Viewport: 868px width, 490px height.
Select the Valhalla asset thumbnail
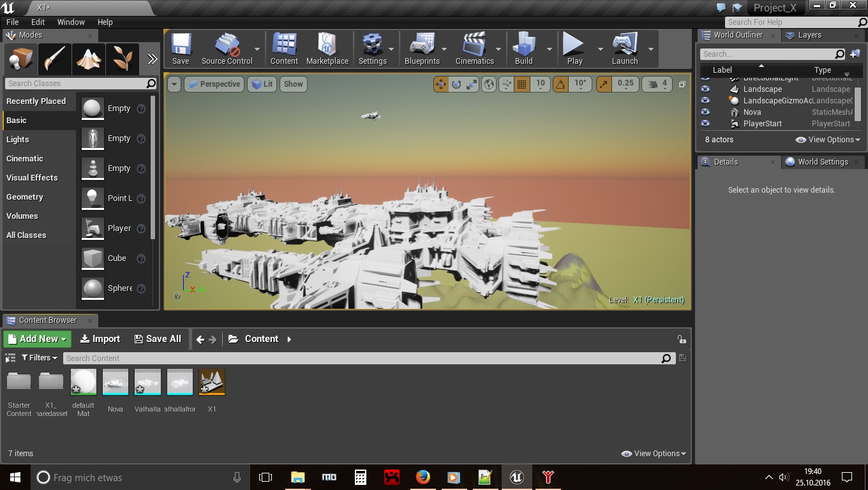(x=147, y=383)
